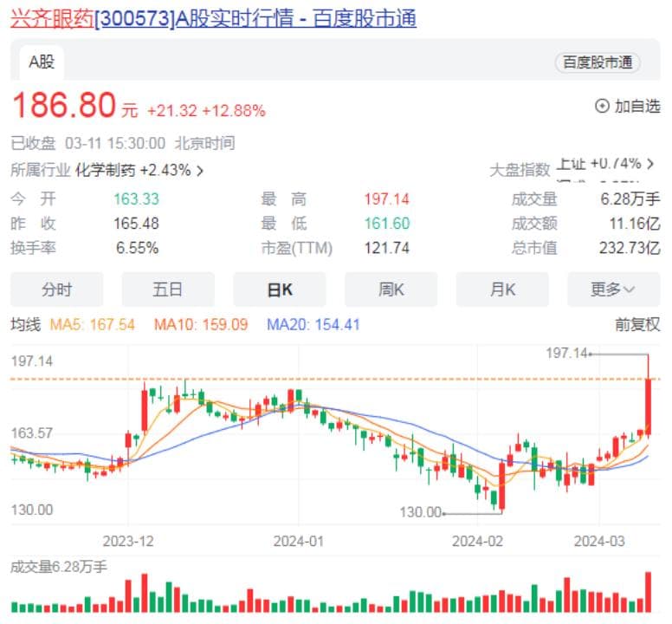Click the 197.14 high-point chart annotation
The image size is (672, 624).
566,353
